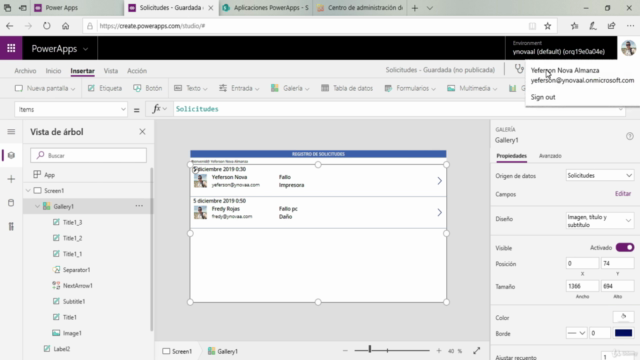Switch to the Vista tab
This screenshot has height=360, width=640.
pyautogui.click(x=111, y=71)
